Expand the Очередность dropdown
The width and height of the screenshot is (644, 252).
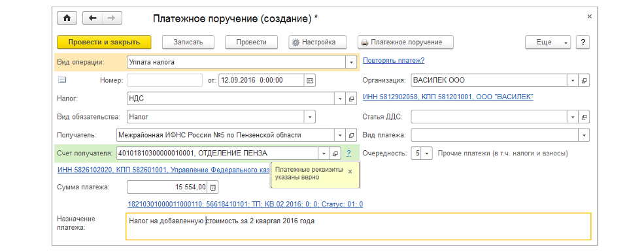[427, 153]
